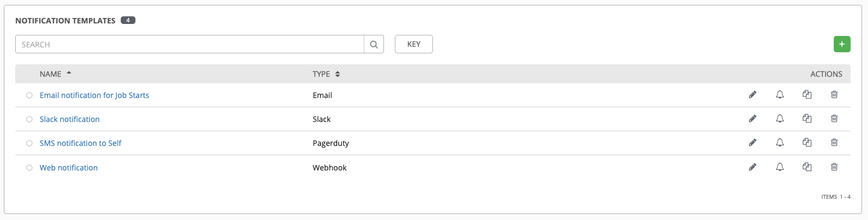Open the SMS notification to Self link
Image resolution: width=868 pixels, height=220 pixels.
(80, 143)
